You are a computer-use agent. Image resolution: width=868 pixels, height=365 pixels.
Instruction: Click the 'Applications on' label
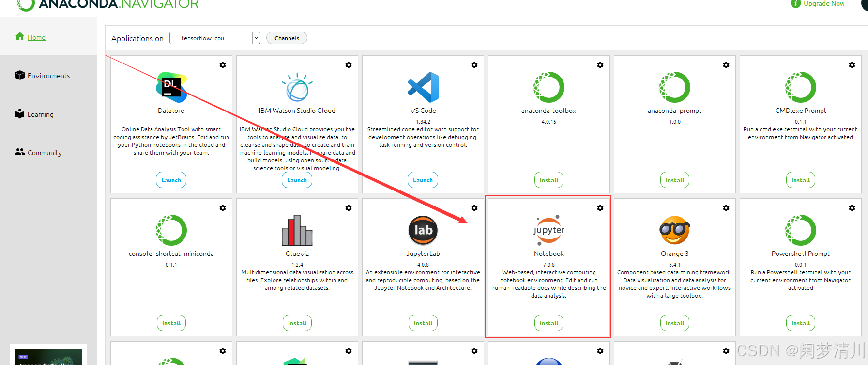pyautogui.click(x=137, y=38)
